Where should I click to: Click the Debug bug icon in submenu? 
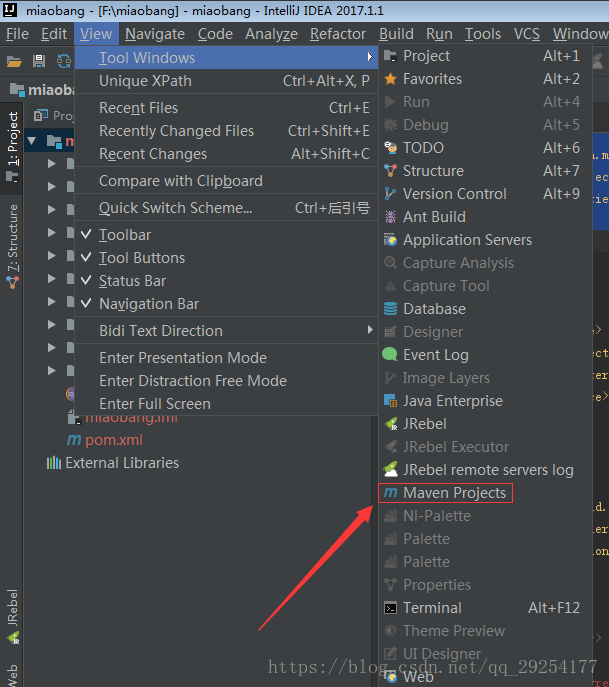click(390, 125)
